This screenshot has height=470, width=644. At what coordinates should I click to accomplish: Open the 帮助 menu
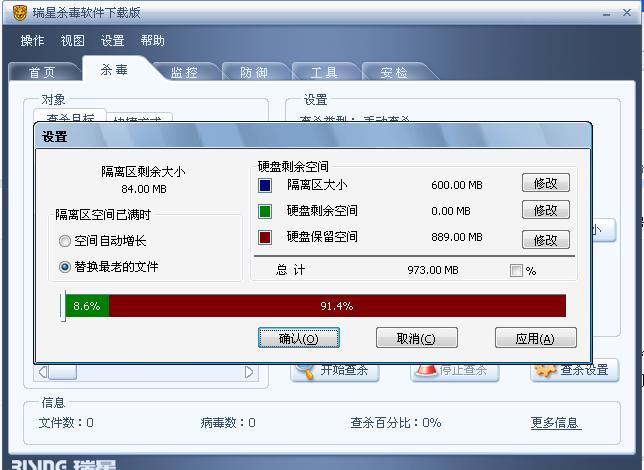pyautogui.click(x=152, y=41)
